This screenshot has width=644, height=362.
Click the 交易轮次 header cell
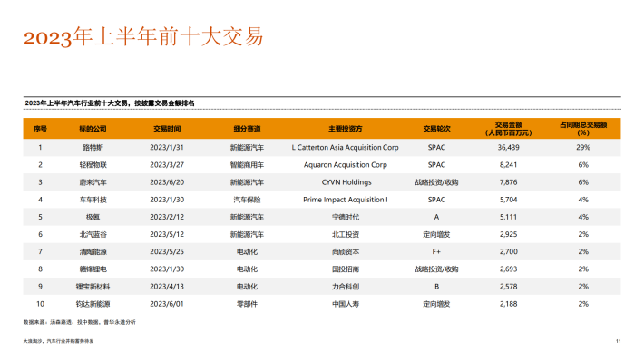coord(436,129)
